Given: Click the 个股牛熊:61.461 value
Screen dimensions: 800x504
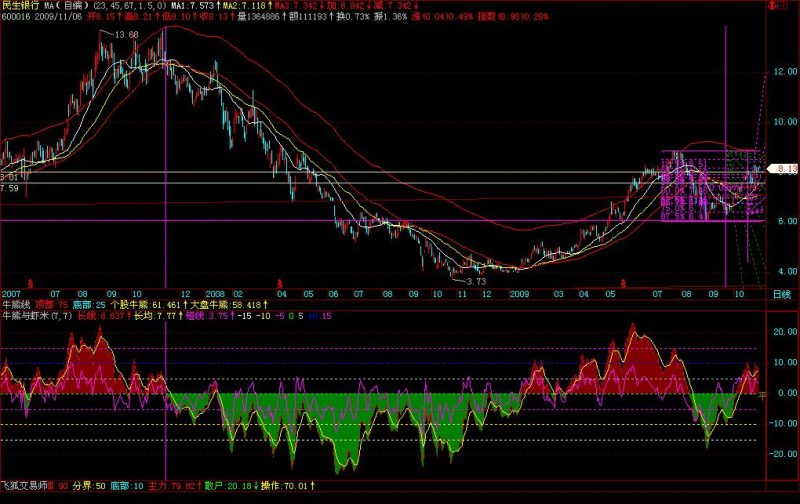Looking at the screenshot, I should pyautogui.click(x=148, y=305).
